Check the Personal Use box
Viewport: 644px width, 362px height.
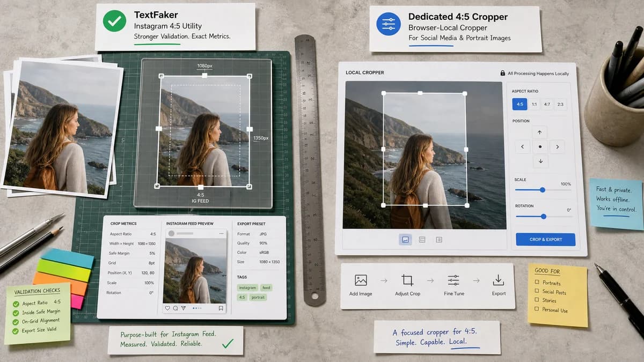(537, 310)
